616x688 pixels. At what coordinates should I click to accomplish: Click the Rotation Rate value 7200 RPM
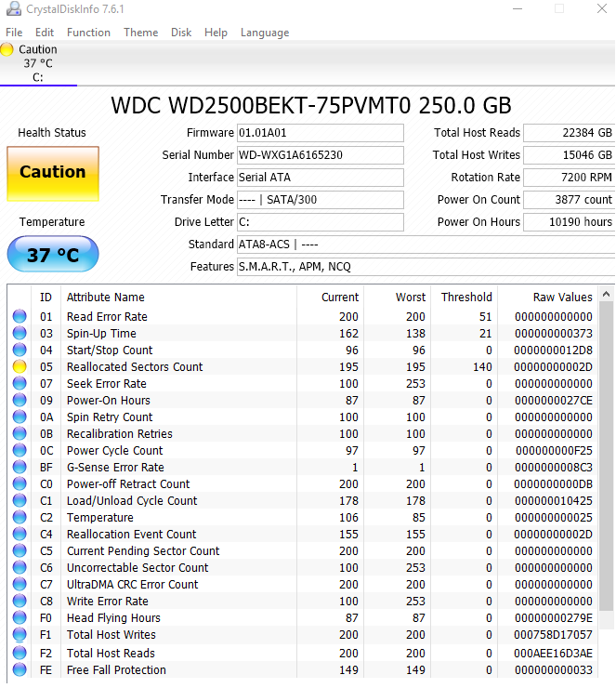click(570, 178)
